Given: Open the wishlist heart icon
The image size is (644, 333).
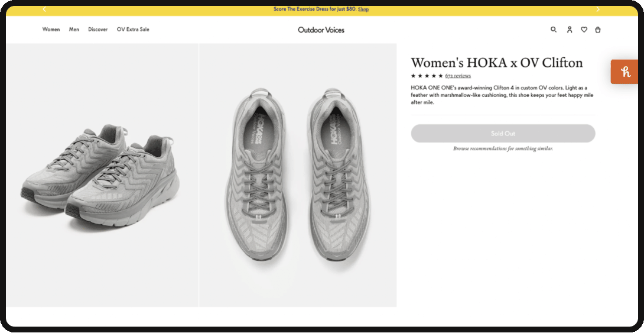Looking at the screenshot, I should tap(584, 30).
